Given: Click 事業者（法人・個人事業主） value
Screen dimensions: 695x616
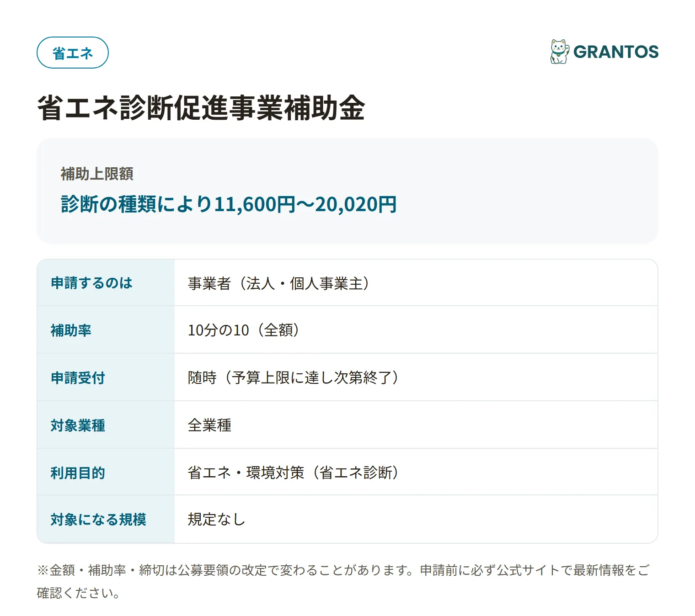Looking at the screenshot, I should click(x=279, y=283).
